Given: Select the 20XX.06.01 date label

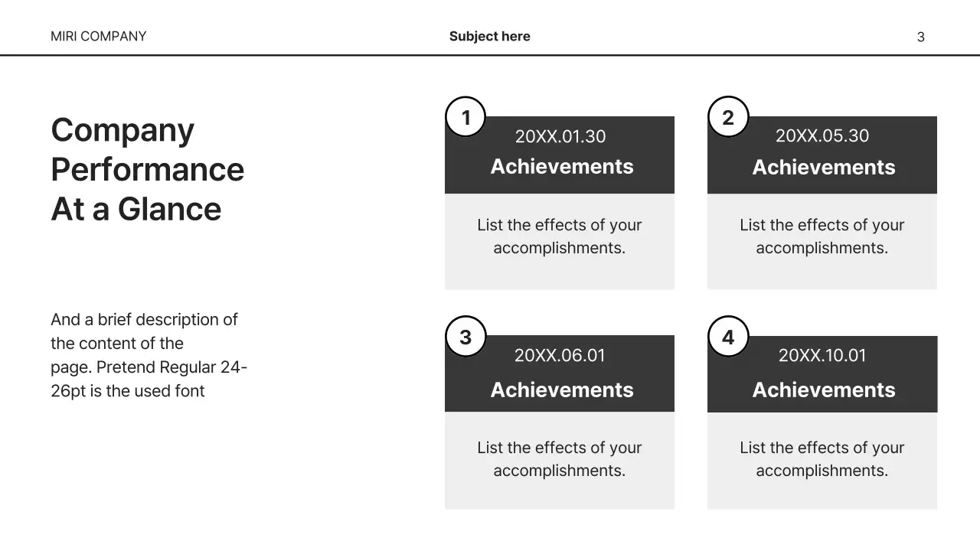Looking at the screenshot, I should tap(560, 355).
